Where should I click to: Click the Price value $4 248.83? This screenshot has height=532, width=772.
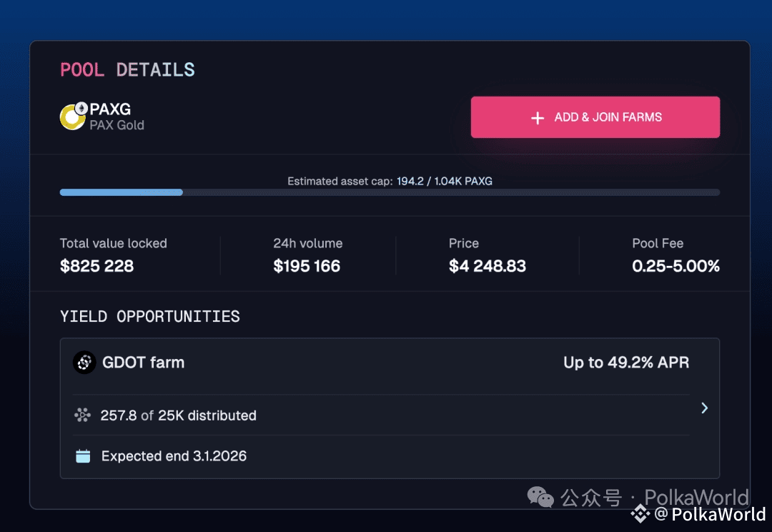tap(488, 267)
